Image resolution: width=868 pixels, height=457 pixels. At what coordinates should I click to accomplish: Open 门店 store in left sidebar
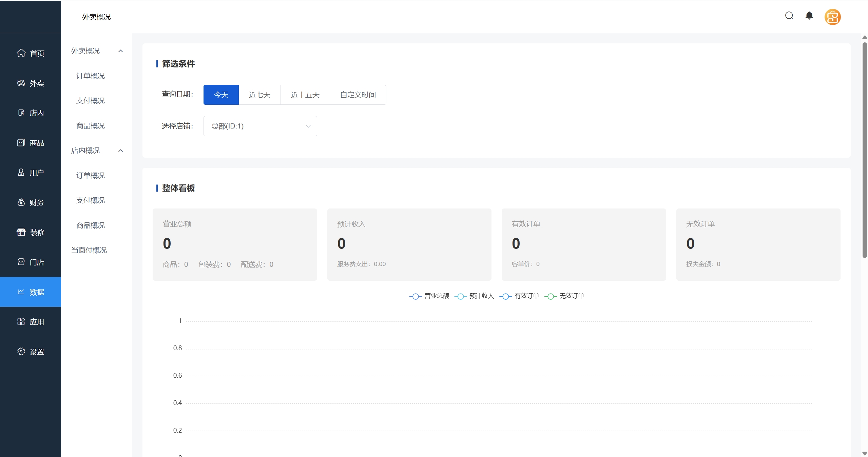click(31, 262)
